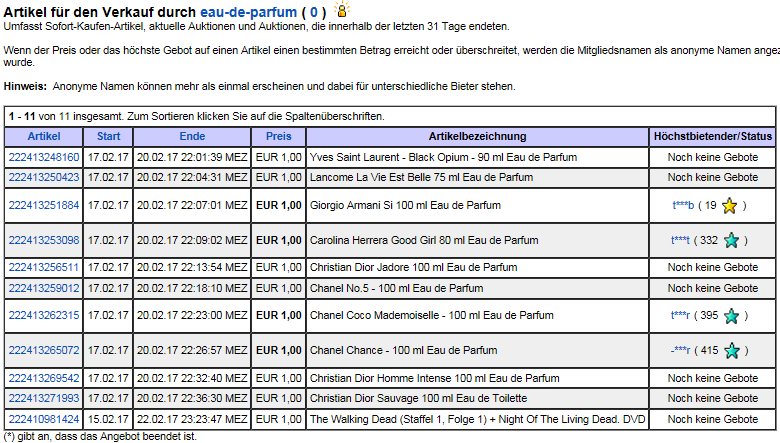Open bidder t***r profile
Screen dimensions: 780x443
[680, 315]
